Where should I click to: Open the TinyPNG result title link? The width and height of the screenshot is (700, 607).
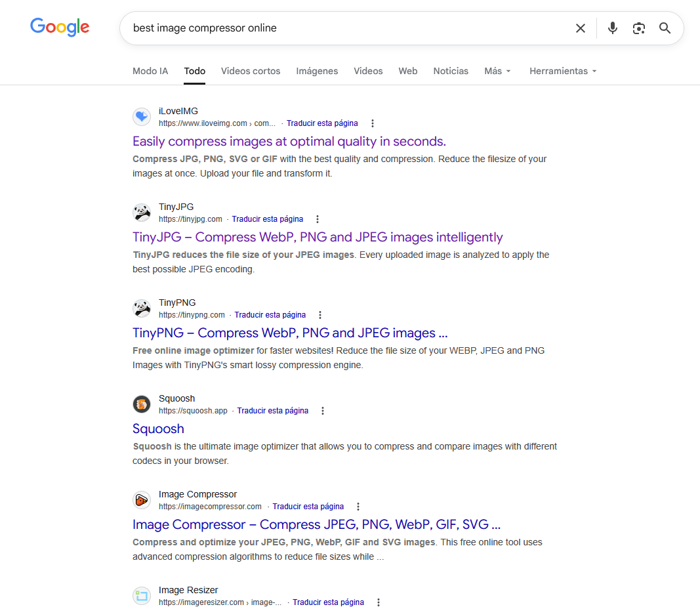pyautogui.click(x=290, y=333)
